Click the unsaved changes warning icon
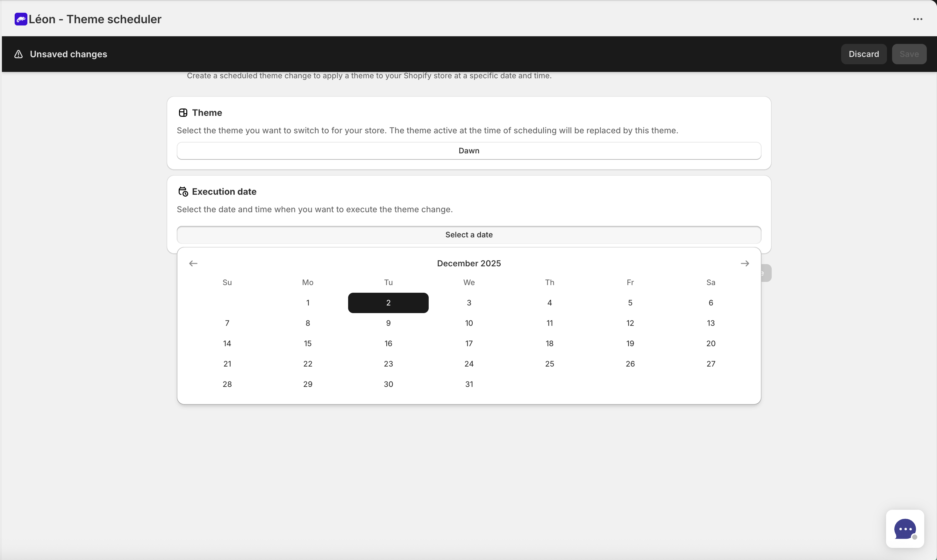This screenshot has height=560, width=937. tap(18, 54)
